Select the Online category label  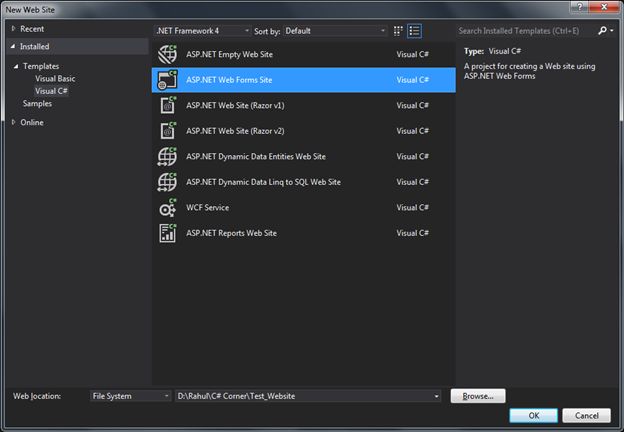click(32, 122)
